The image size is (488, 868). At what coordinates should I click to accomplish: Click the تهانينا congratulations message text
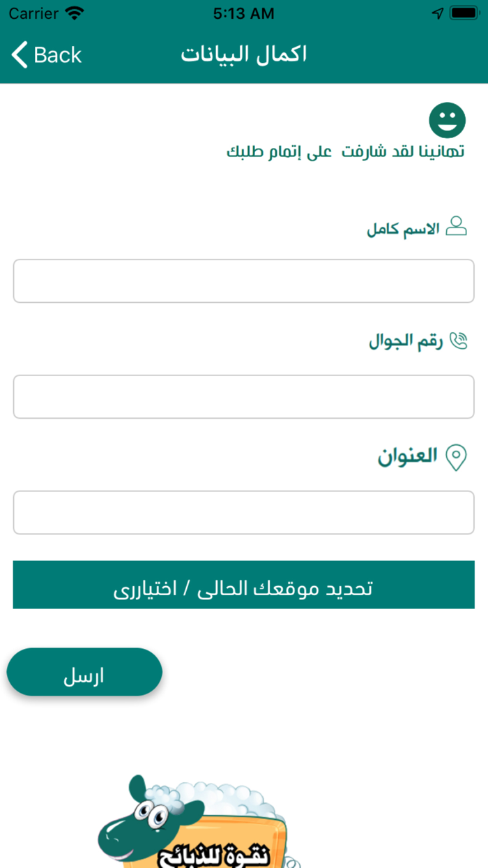point(345,151)
